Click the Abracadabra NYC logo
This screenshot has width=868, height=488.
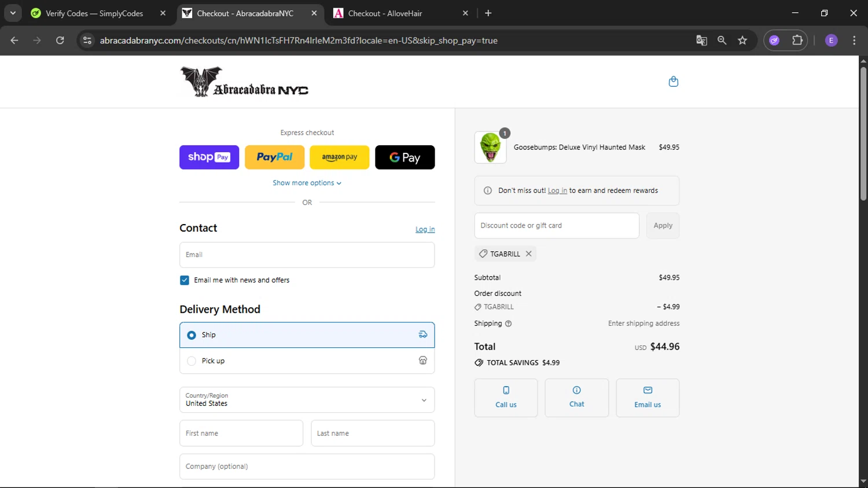[x=244, y=82]
